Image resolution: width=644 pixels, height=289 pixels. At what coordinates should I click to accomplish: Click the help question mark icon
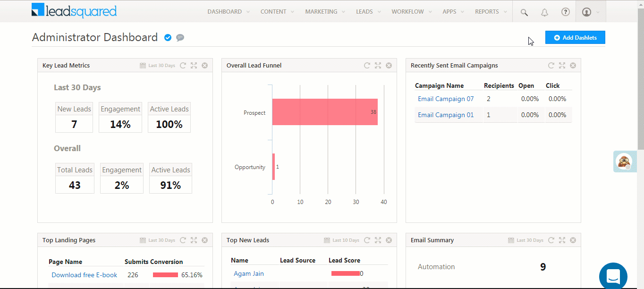pyautogui.click(x=565, y=12)
